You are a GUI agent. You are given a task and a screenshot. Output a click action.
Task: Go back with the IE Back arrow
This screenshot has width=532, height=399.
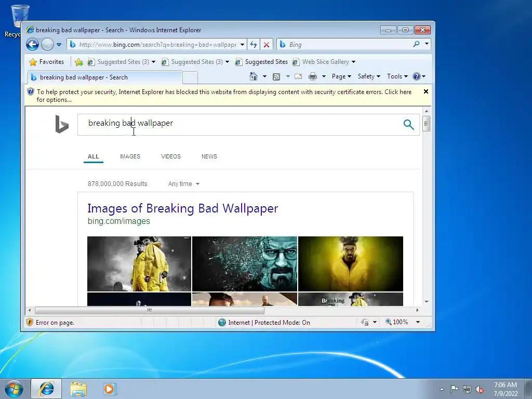33,45
